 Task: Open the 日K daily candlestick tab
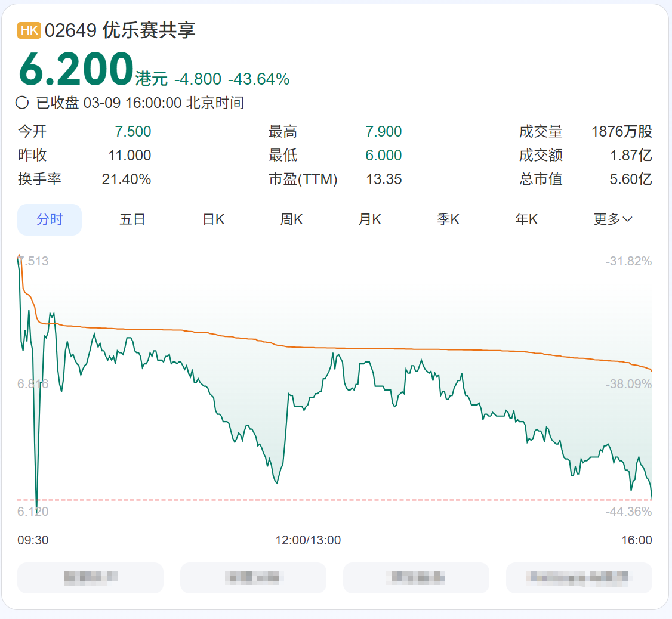[x=214, y=219]
